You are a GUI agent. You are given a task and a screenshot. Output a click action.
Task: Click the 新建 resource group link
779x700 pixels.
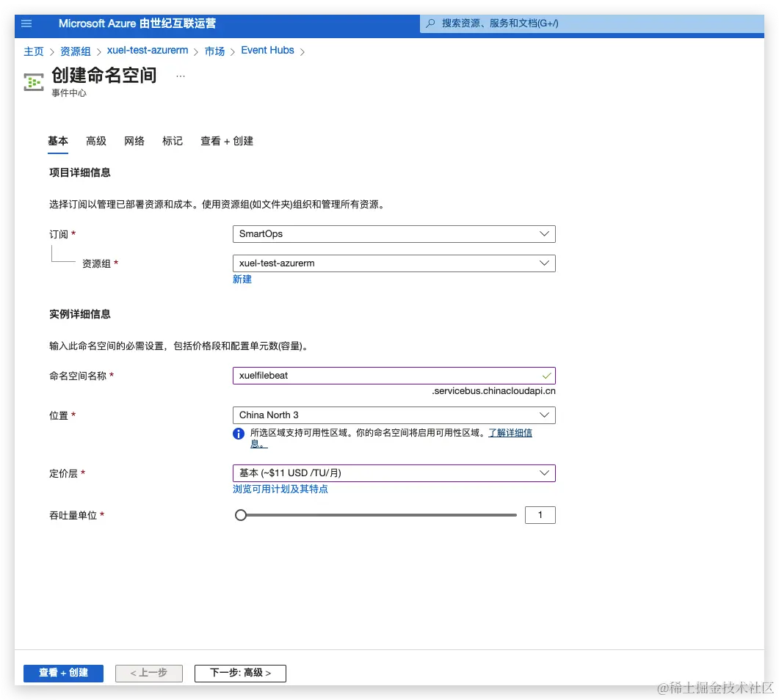[242, 280]
